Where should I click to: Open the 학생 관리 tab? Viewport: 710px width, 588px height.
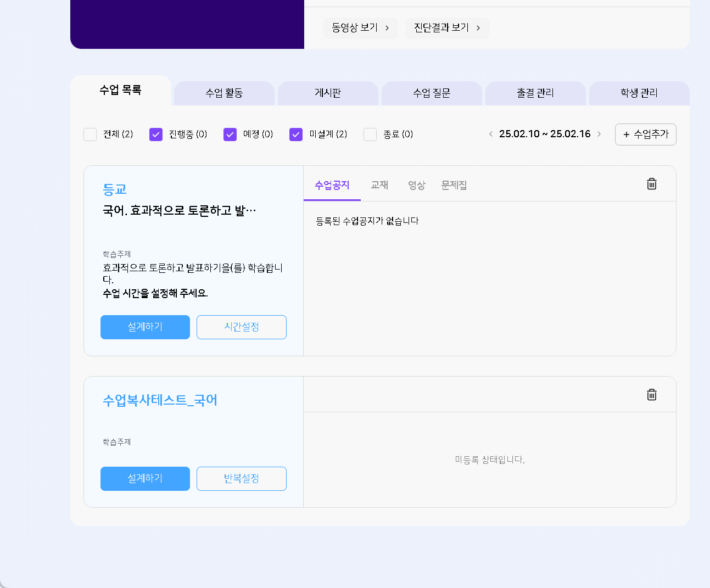(639, 93)
